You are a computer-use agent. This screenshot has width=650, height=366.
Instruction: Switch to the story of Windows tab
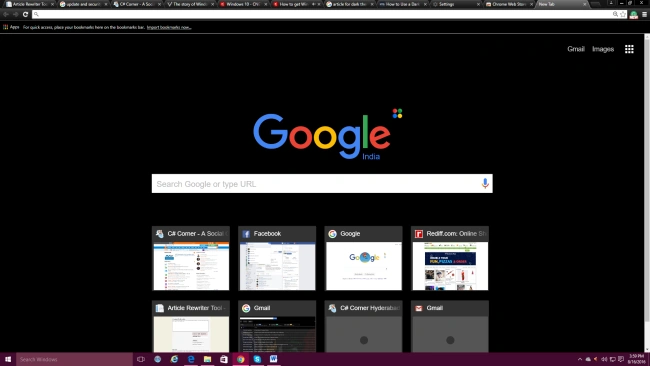pyautogui.click(x=190, y=4)
